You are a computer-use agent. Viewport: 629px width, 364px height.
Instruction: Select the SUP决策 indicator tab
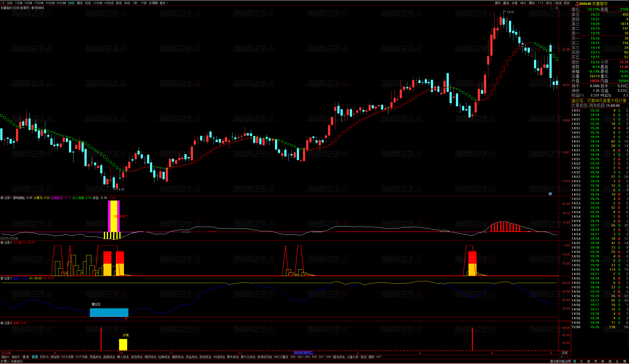pos(82,357)
